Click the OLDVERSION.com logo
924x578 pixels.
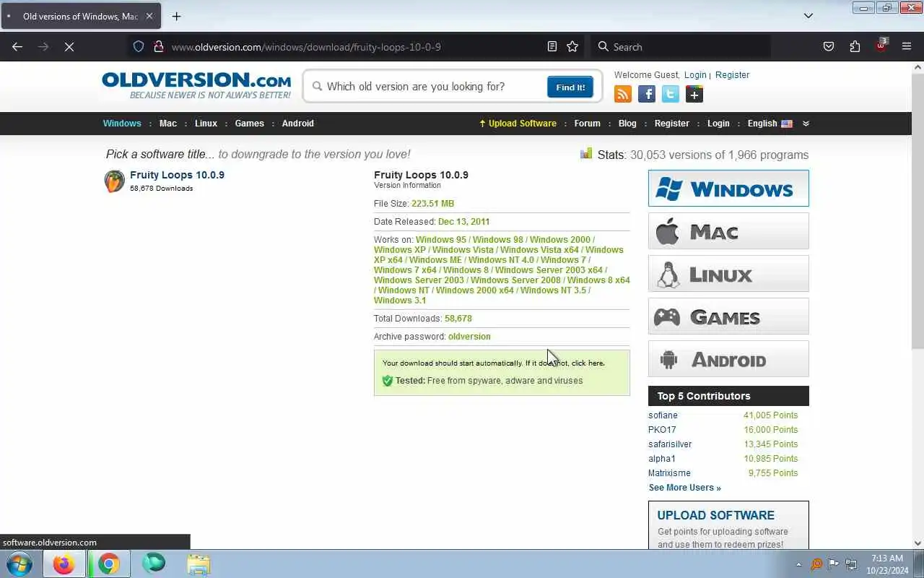196,85
